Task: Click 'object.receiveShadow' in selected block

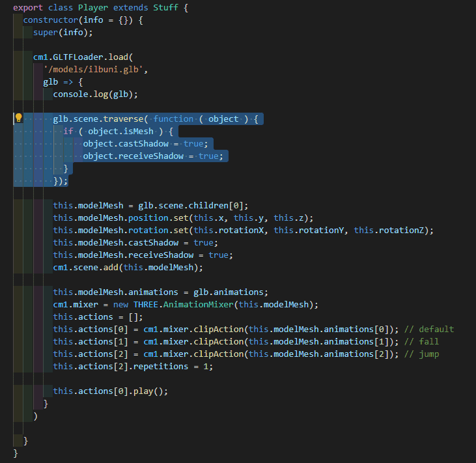Action: [x=133, y=156]
